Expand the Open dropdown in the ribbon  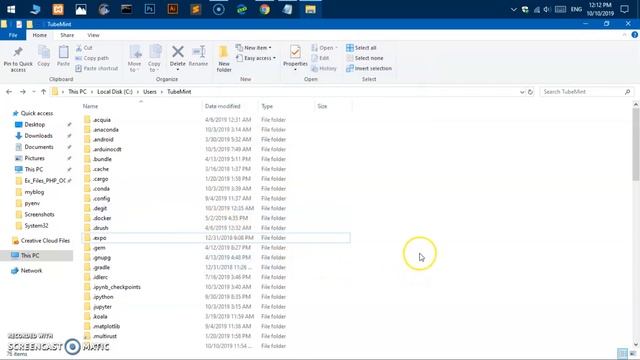coord(324,48)
